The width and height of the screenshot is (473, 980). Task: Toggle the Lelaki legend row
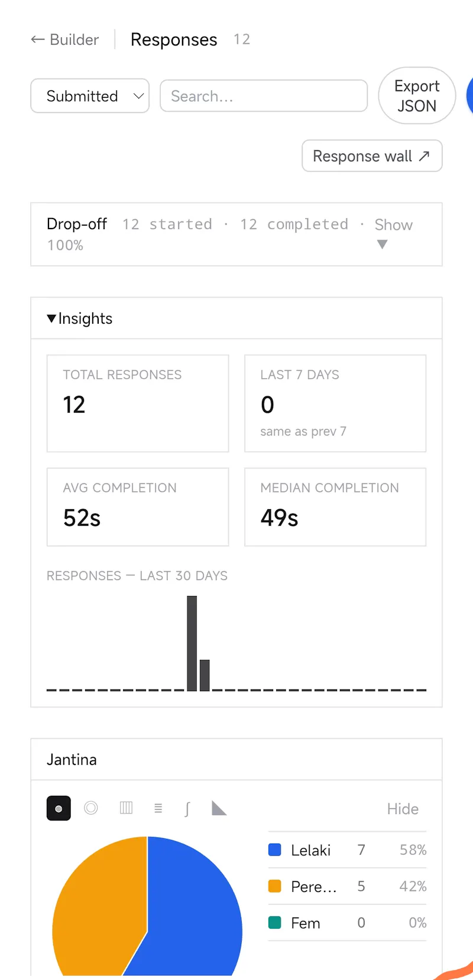click(x=347, y=850)
